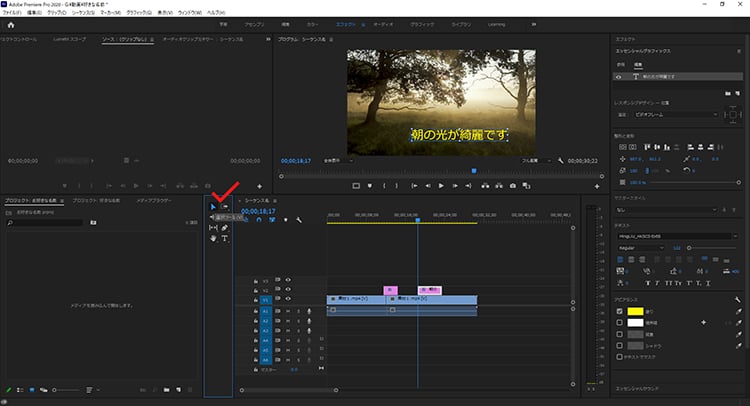Screen dimensions: 750x406
Task: Apply faux italic text style
Action: (x=657, y=283)
